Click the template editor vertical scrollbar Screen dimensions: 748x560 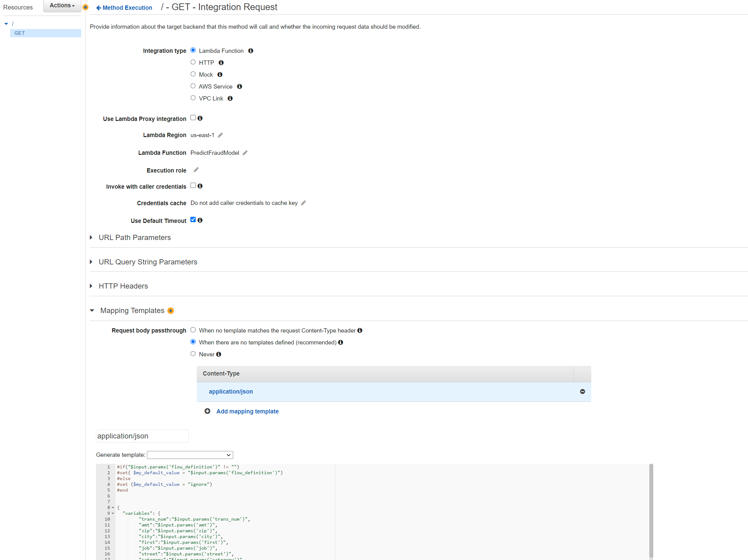(x=651, y=510)
